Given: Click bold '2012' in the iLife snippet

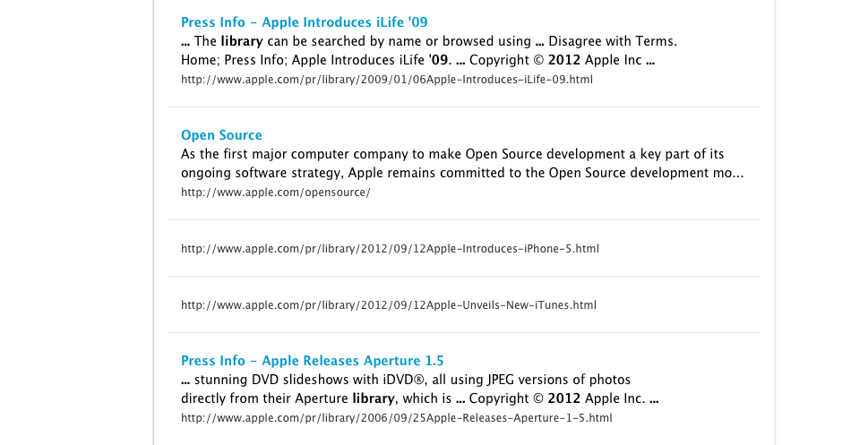Looking at the screenshot, I should pos(564,60).
